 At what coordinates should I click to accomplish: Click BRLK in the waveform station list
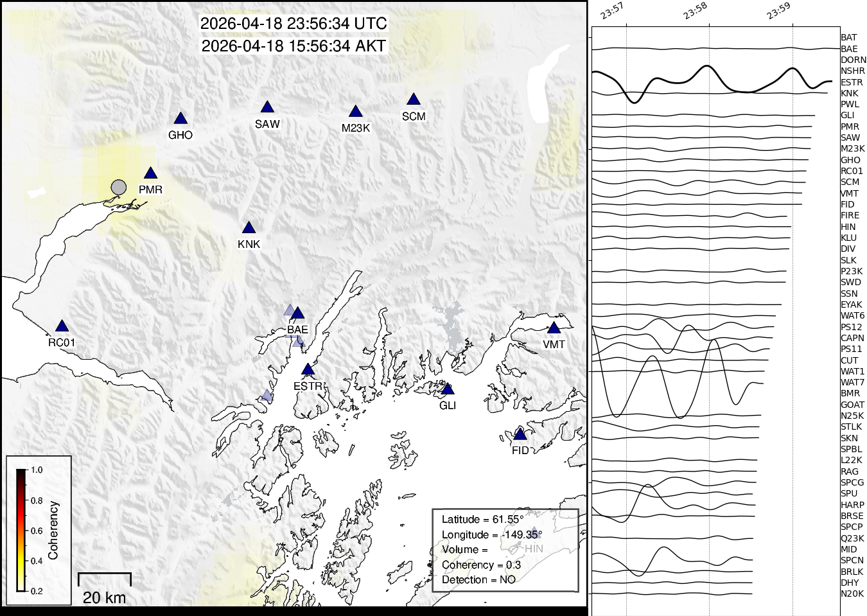[x=852, y=572]
